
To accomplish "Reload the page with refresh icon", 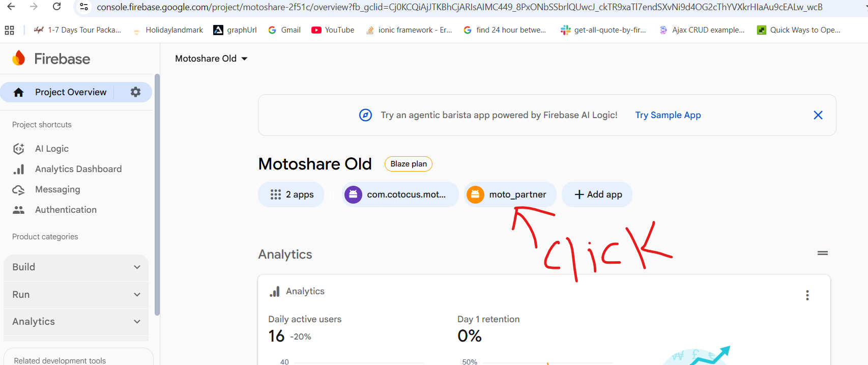I will [57, 7].
